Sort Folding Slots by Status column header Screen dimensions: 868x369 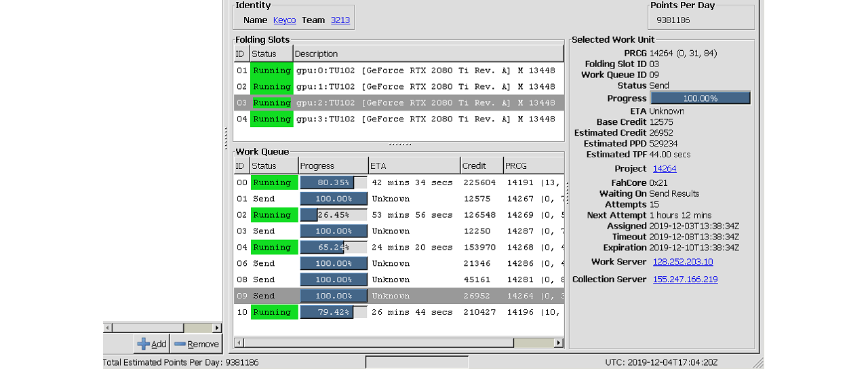(271, 54)
